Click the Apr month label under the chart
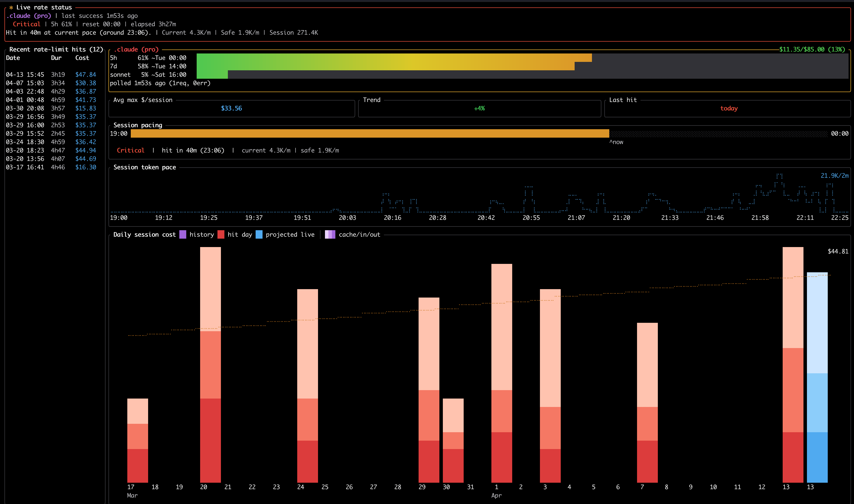The image size is (854, 504). pyautogui.click(x=496, y=496)
